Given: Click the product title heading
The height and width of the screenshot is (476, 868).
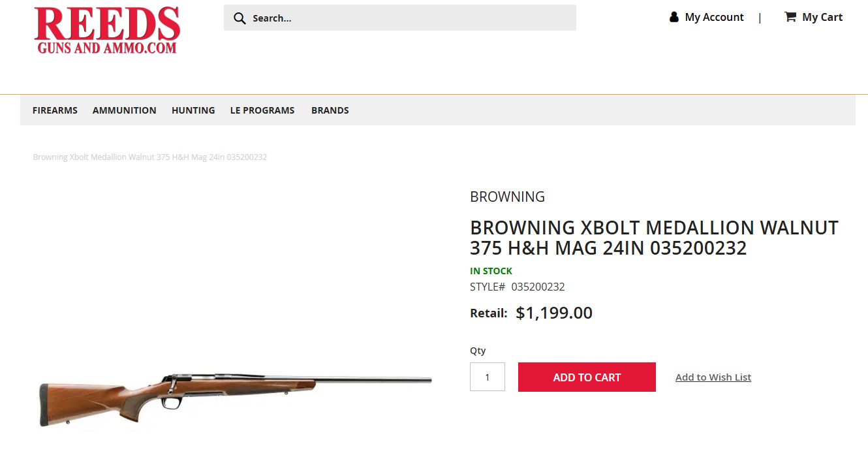Looking at the screenshot, I should [x=653, y=238].
